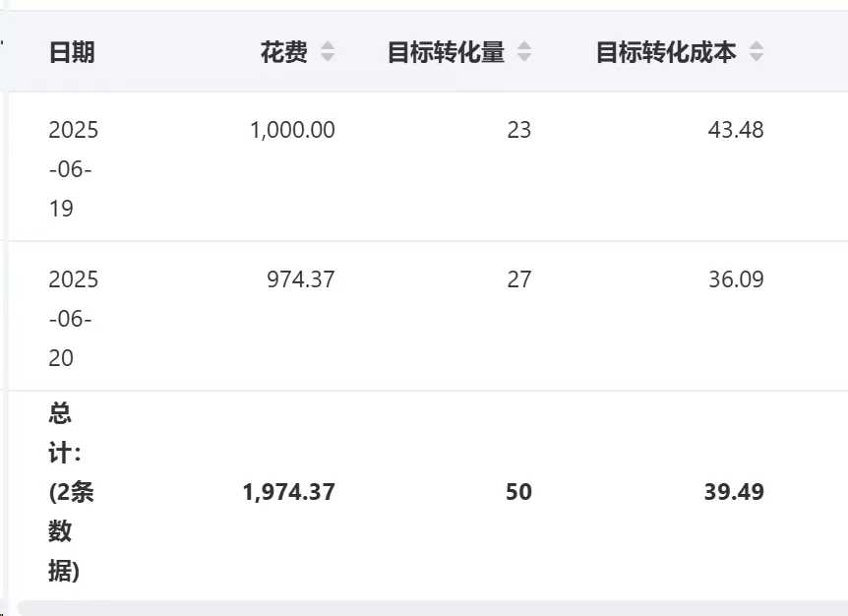
Task: Click total conversions value 50
Action: [x=518, y=492]
